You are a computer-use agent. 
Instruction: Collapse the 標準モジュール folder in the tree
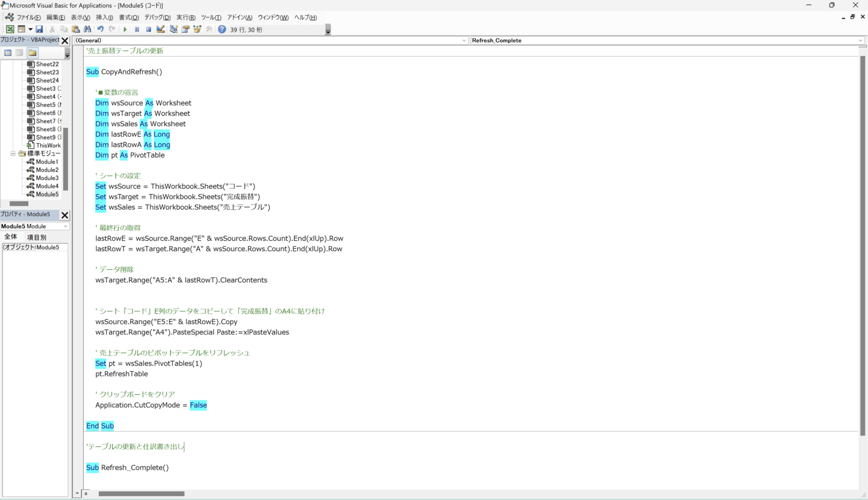point(13,153)
